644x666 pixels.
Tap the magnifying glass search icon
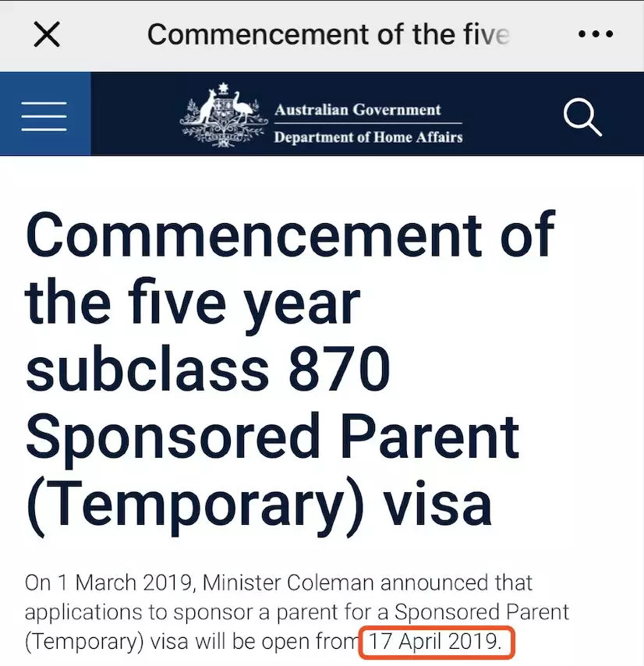coord(582,117)
